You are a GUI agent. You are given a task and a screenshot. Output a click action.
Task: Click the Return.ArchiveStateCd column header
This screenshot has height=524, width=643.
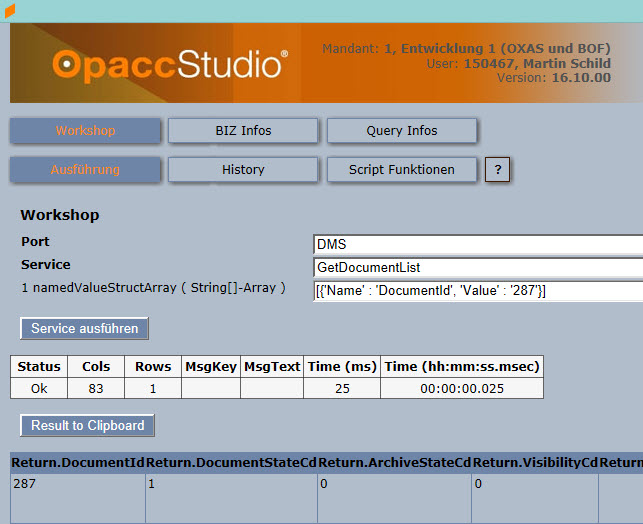pyautogui.click(x=394, y=462)
